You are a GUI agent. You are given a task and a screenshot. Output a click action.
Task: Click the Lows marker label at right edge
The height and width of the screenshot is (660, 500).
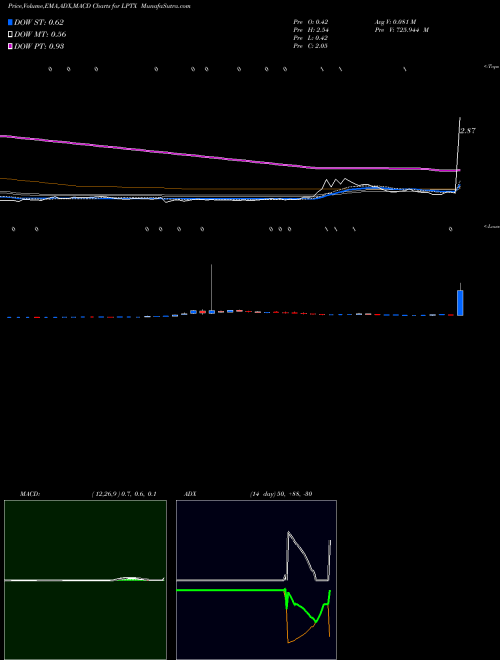(x=492, y=226)
